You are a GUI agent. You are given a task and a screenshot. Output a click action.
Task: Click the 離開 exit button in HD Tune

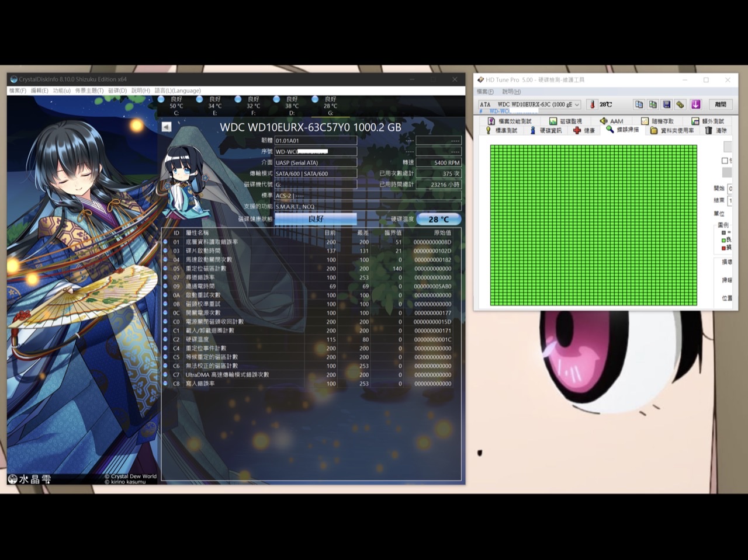(720, 105)
